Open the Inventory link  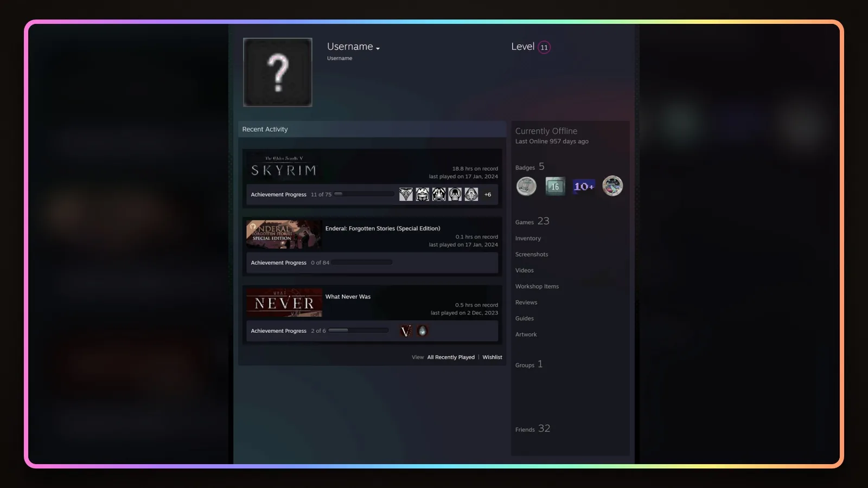tap(528, 239)
